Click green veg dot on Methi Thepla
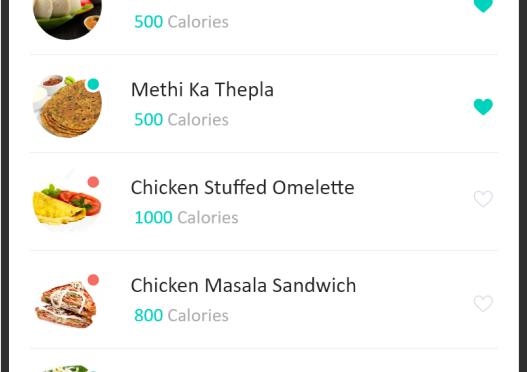Image resolution: width=527 pixels, height=372 pixels. (x=93, y=84)
